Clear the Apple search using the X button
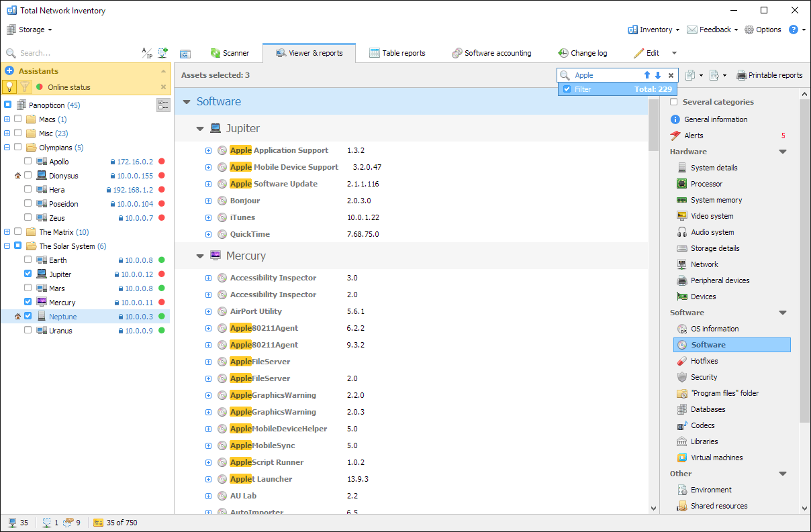Screen dimensions: 811x532 [671, 75]
